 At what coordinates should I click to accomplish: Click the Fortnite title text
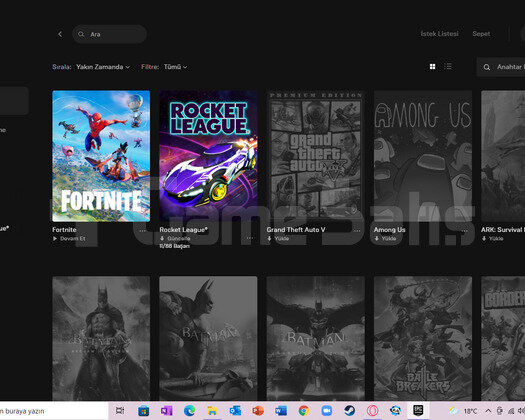(x=64, y=230)
